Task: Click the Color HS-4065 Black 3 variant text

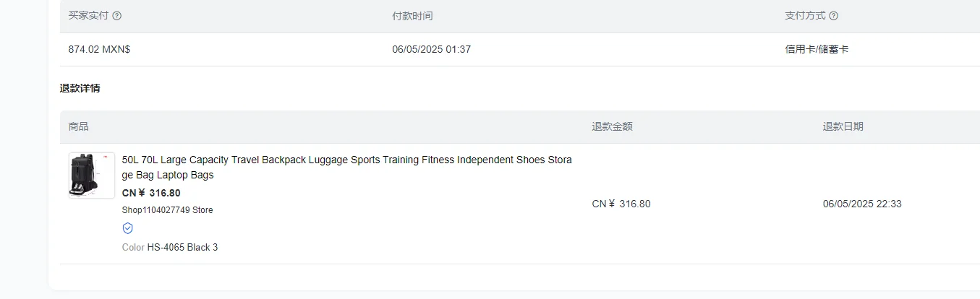Action: [x=170, y=247]
